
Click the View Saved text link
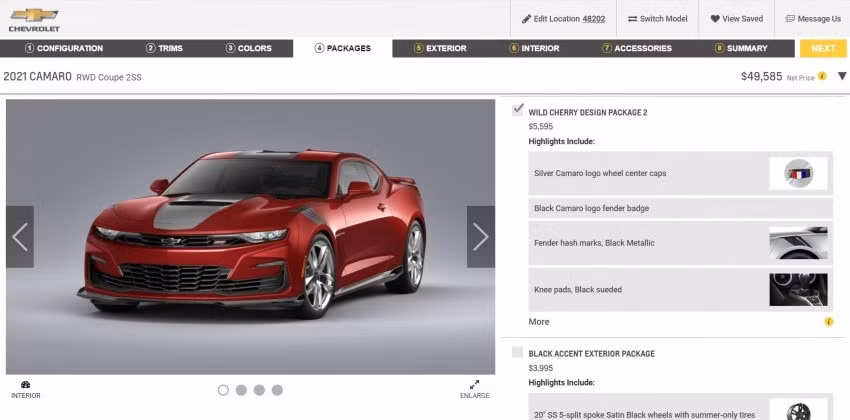coord(742,19)
